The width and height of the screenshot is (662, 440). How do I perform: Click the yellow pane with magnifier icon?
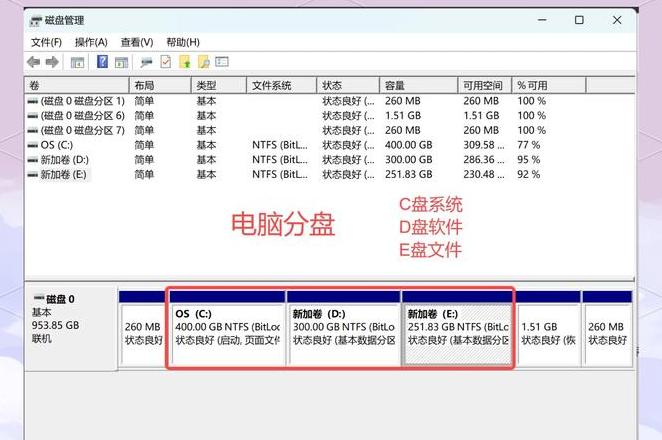click(203, 62)
